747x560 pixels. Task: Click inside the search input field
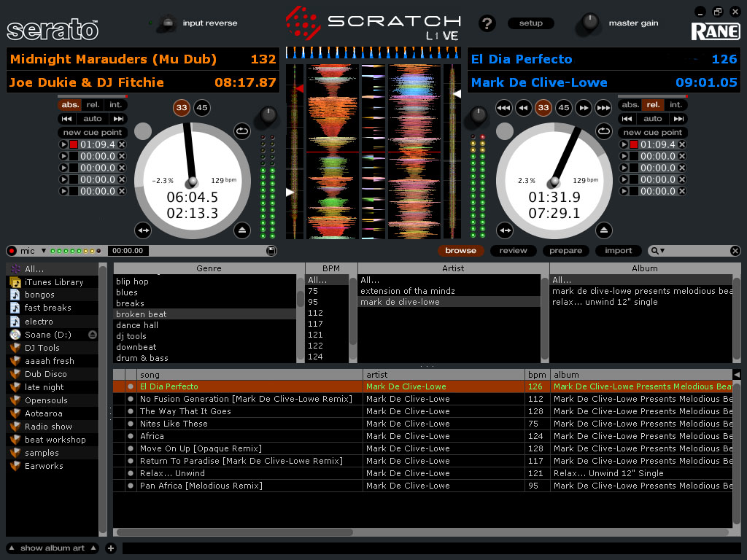697,251
